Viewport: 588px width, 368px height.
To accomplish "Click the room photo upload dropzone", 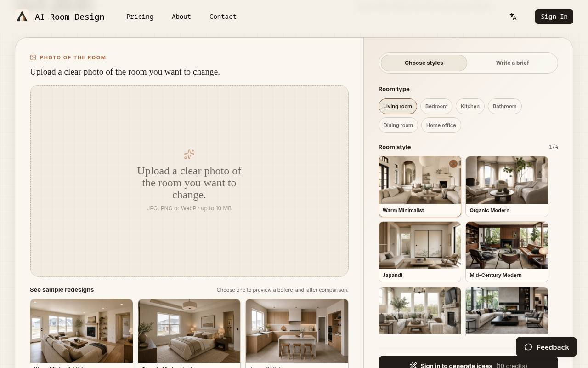I will click(x=189, y=181).
